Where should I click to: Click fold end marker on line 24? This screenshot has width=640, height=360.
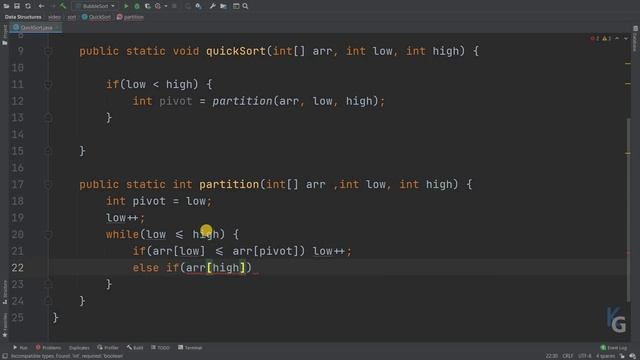(x=48, y=301)
